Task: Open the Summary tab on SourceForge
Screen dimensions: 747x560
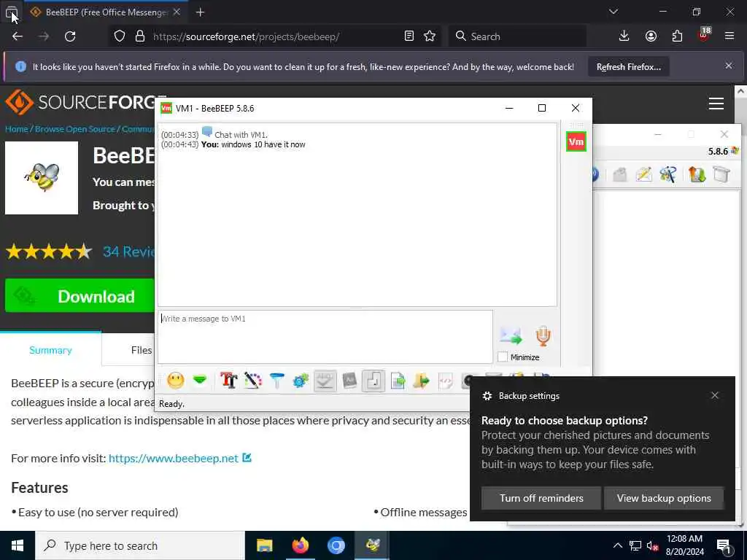Action: tap(50, 350)
